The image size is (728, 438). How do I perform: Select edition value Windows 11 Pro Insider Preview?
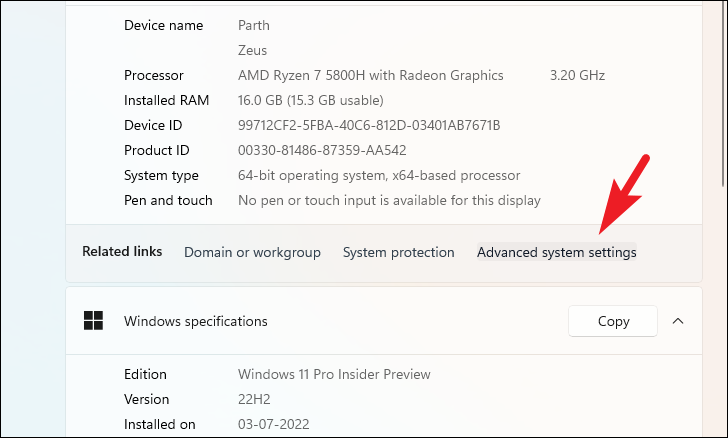(x=334, y=374)
